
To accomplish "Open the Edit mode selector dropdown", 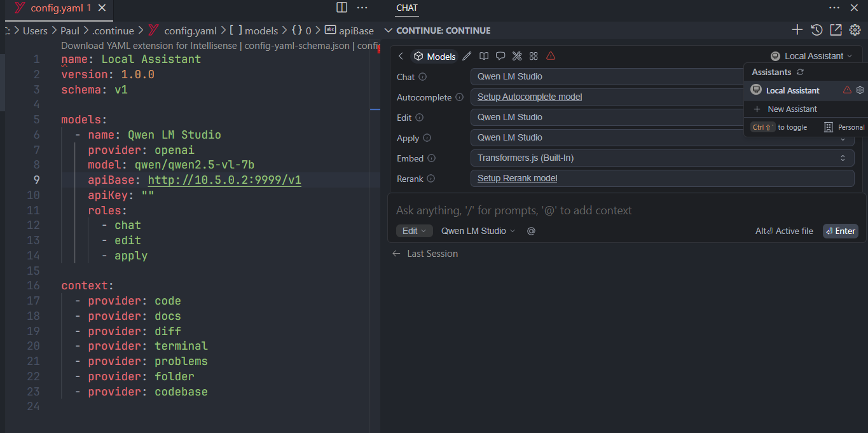I will click(414, 231).
